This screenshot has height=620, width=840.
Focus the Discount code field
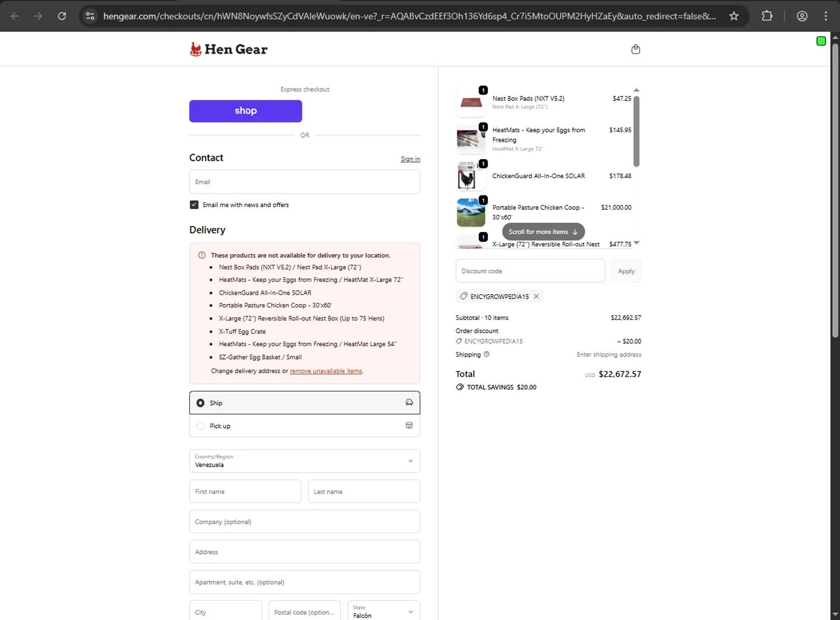point(530,271)
